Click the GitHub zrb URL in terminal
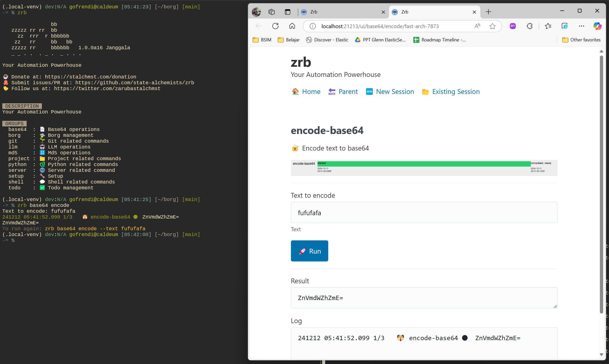This screenshot has height=364, width=609. pyautogui.click(x=135, y=82)
